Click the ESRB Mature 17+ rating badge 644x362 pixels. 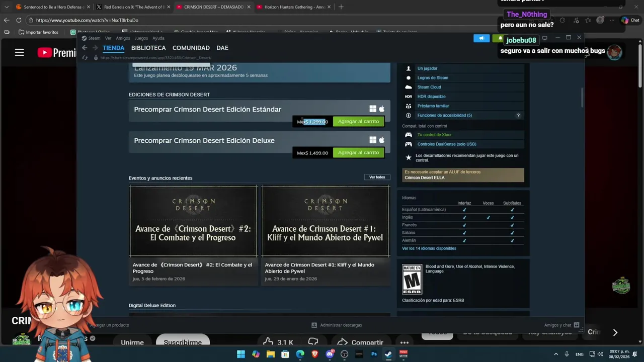(412, 279)
